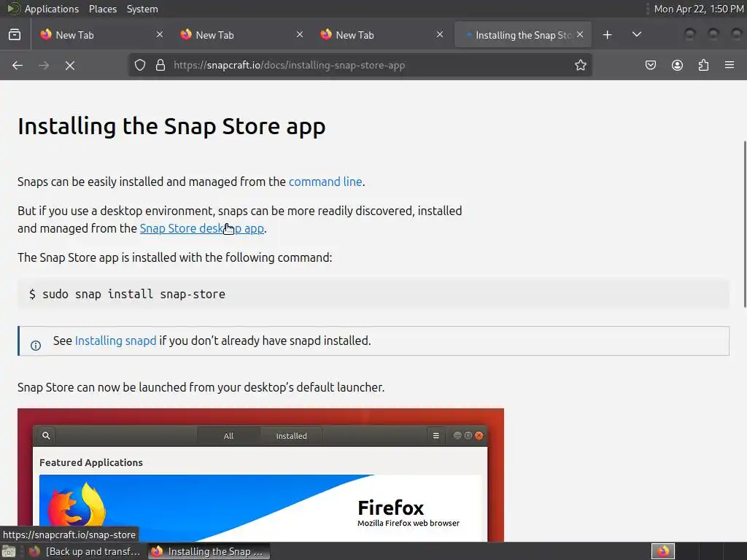Click the info icon beside See Installing snapd
This screenshot has height=560, width=747.
click(36, 345)
